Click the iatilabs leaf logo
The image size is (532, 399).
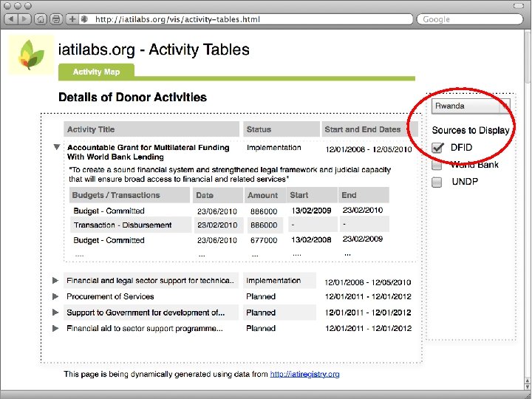pos(31,55)
